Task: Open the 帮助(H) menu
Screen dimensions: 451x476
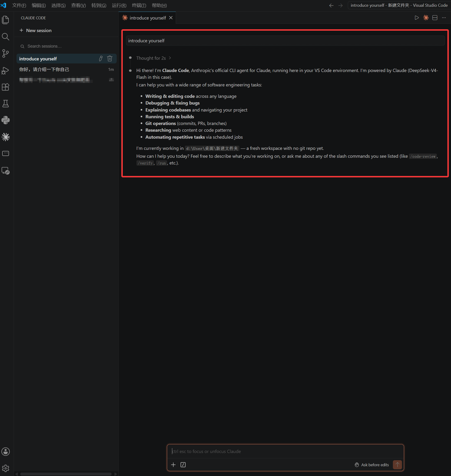Action: click(x=159, y=5)
